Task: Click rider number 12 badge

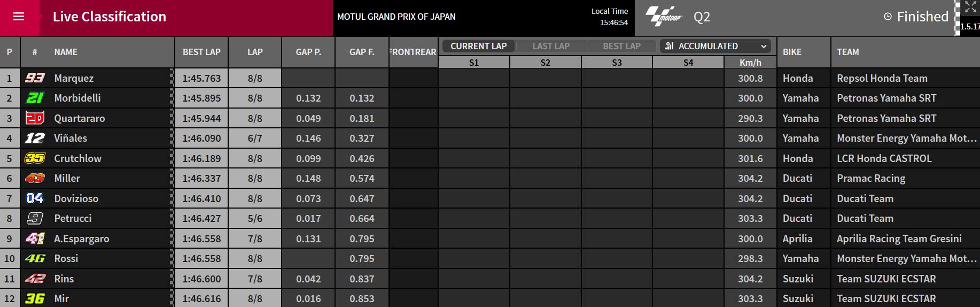Action: tap(35, 138)
